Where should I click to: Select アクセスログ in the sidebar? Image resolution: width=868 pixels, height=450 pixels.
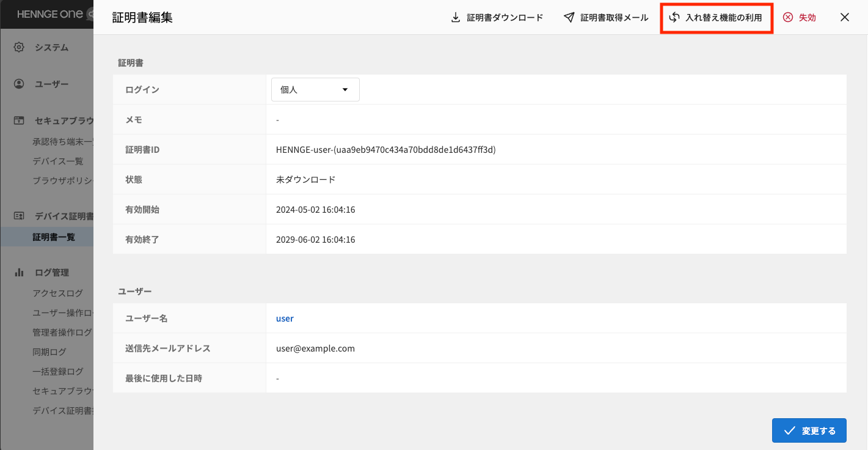click(58, 293)
